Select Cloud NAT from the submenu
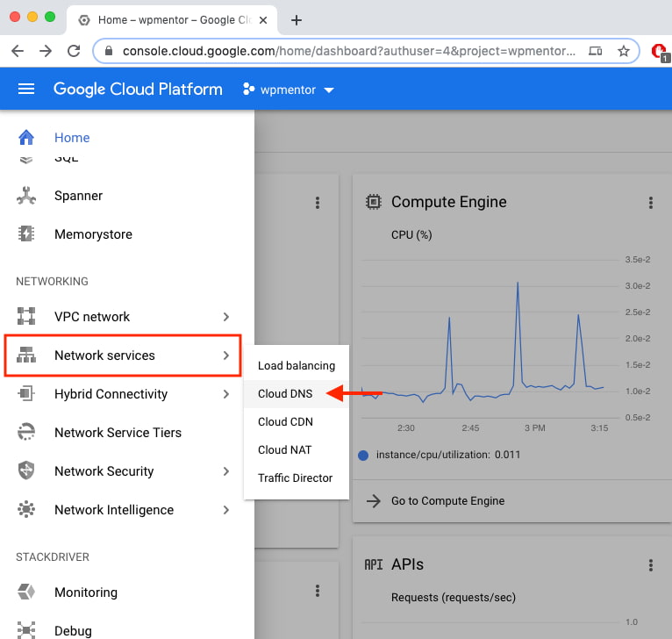The image size is (672, 639). click(297, 449)
